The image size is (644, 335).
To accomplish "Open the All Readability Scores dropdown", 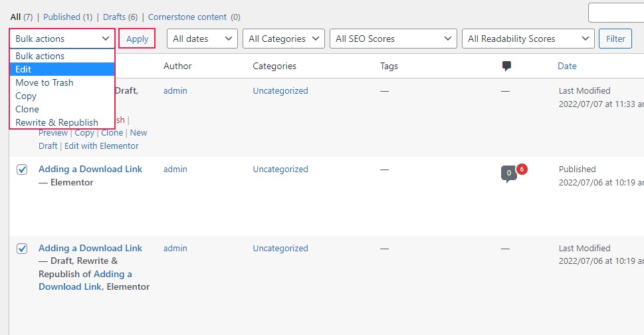I will tap(528, 39).
